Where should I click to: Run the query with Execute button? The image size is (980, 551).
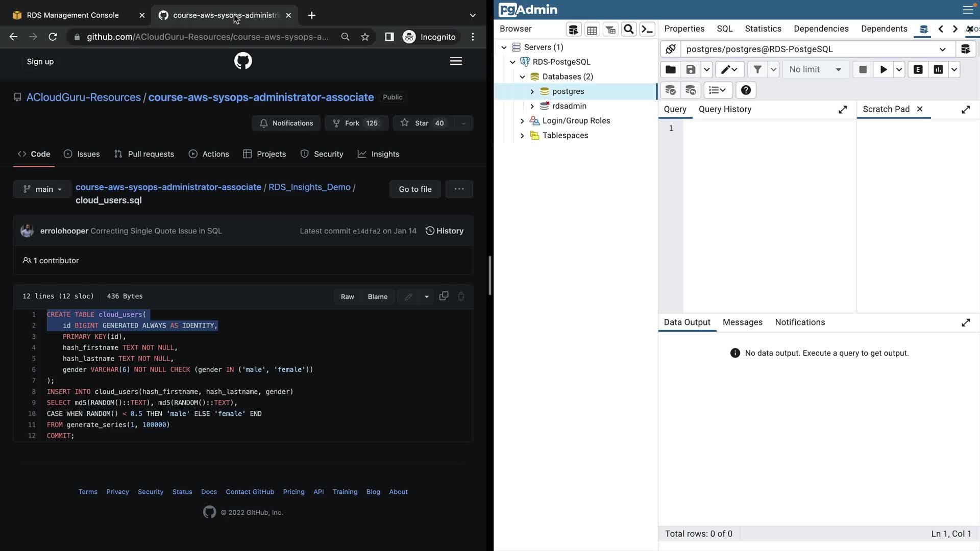[x=883, y=70]
